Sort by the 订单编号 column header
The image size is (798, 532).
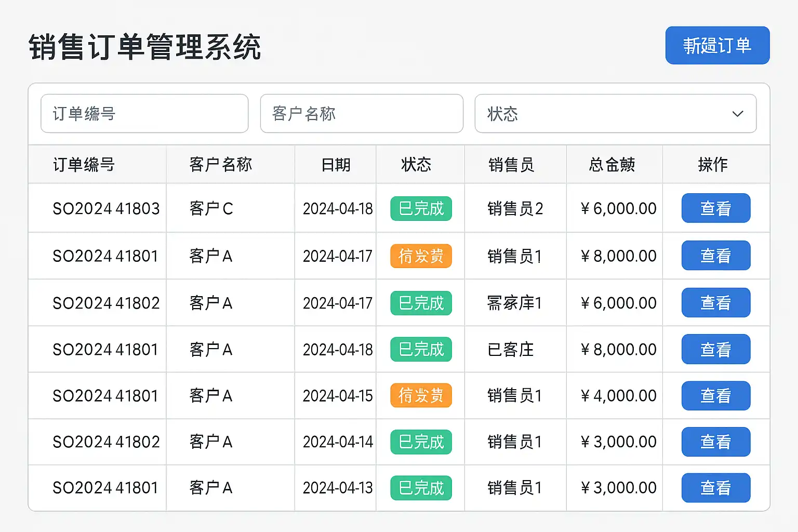pyautogui.click(x=84, y=165)
